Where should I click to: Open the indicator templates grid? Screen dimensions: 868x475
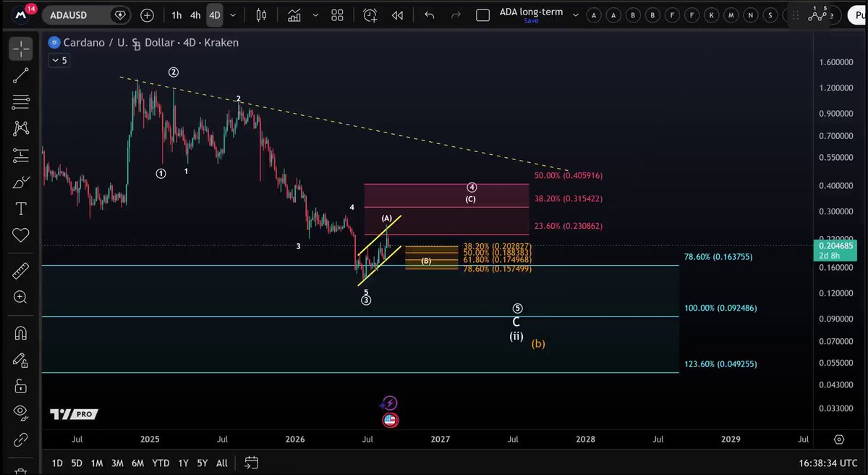click(337, 15)
